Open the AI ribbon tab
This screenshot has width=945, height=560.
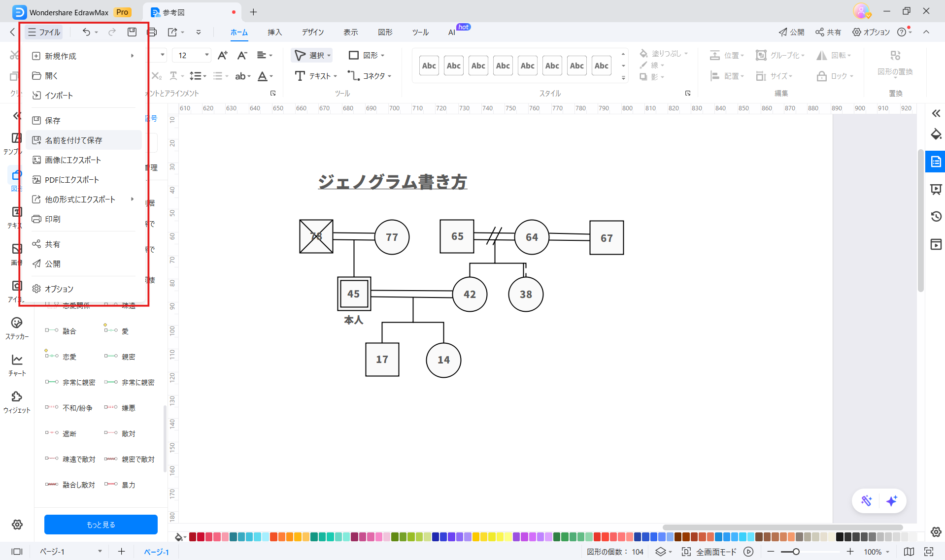(x=450, y=32)
